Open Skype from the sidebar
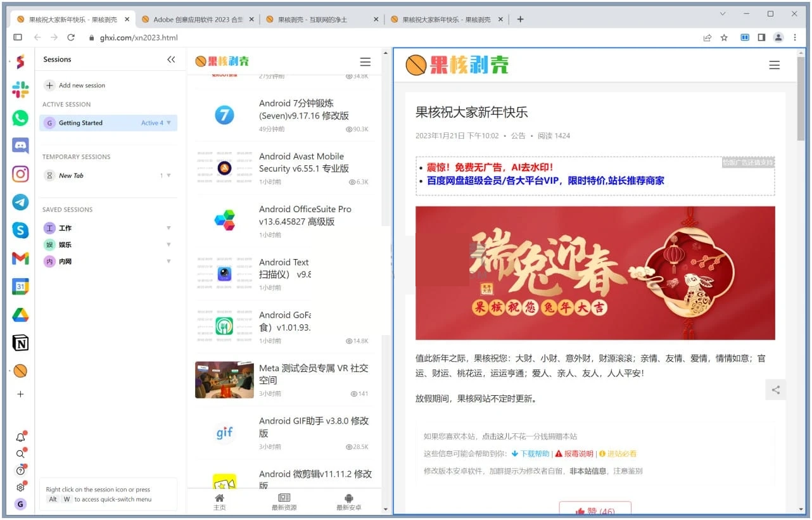Image resolution: width=812 pixels, height=520 pixels. click(x=20, y=230)
